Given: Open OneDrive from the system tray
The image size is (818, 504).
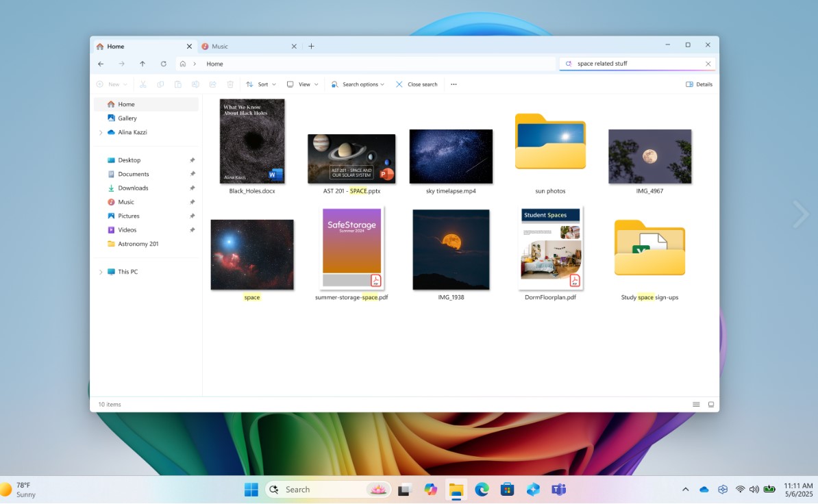Looking at the screenshot, I should [704, 490].
